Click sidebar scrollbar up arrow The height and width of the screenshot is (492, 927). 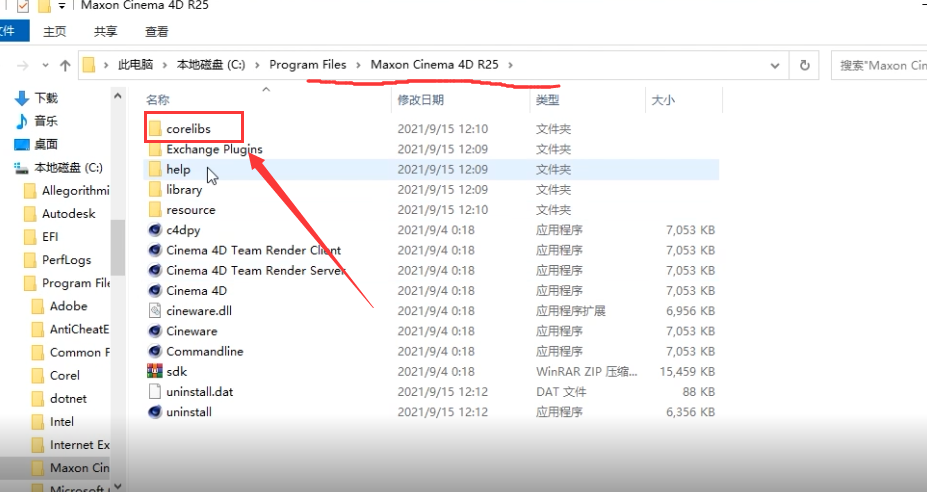point(118,96)
